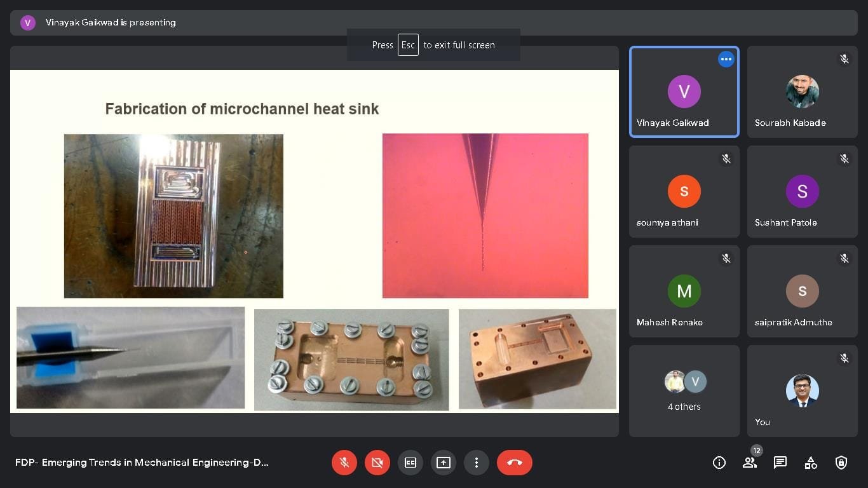Unmute the microphone button
The height and width of the screenshot is (488, 868).
[344, 463]
